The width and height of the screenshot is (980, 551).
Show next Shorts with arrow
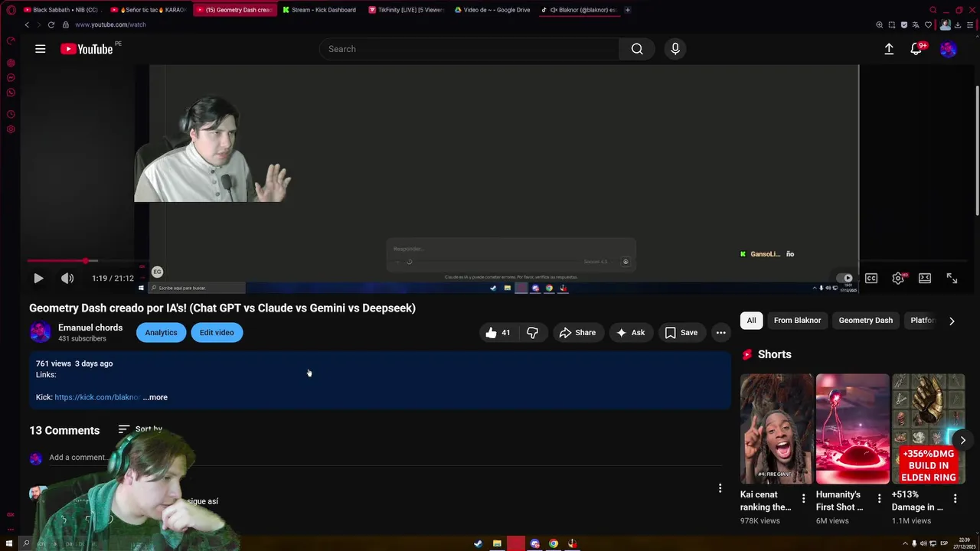(962, 440)
